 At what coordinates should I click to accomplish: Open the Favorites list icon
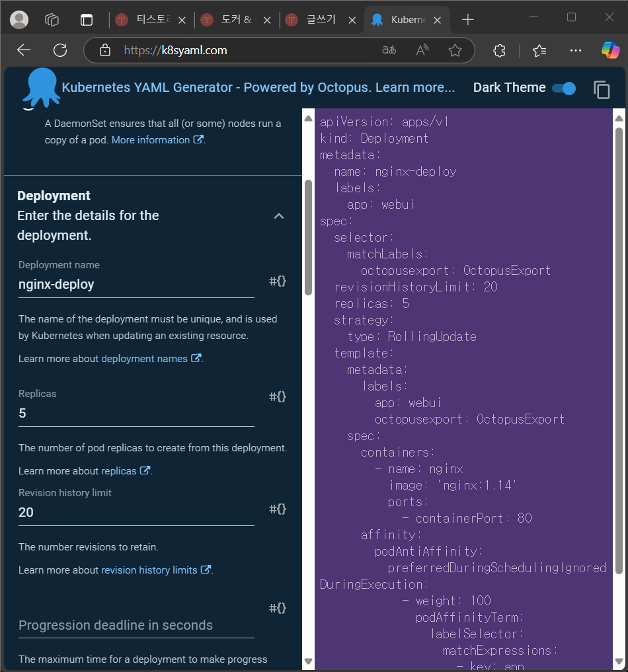point(539,51)
